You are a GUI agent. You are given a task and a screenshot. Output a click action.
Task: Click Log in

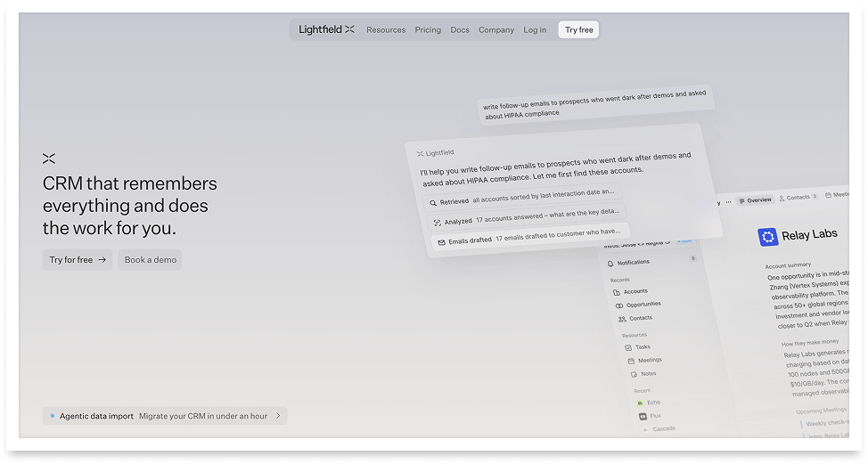(535, 30)
